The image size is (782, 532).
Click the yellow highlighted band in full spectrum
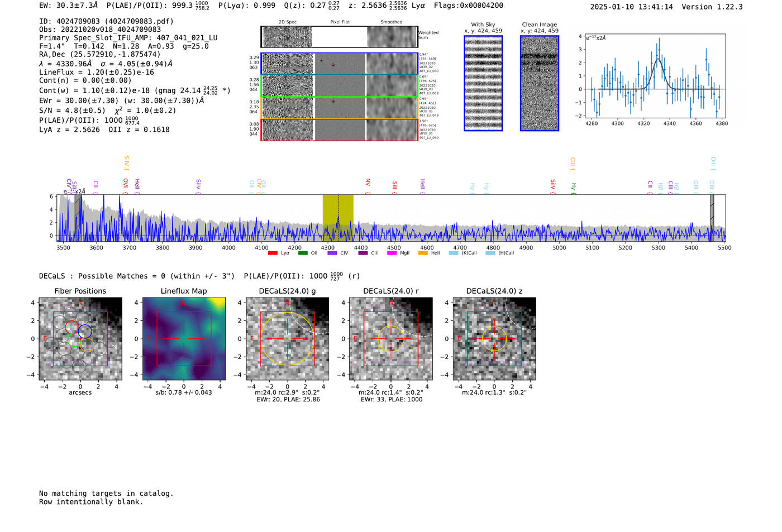(338, 218)
